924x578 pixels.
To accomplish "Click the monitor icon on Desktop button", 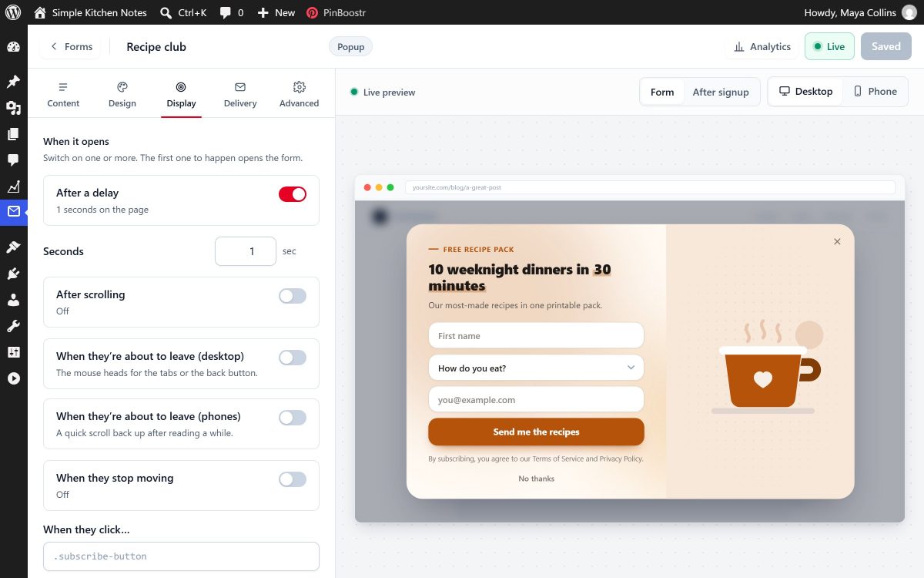I will click(x=785, y=91).
